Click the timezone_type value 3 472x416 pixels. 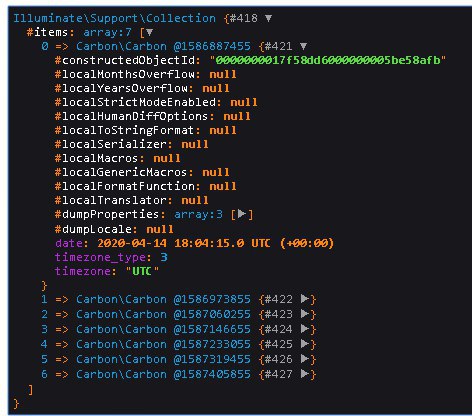tap(164, 257)
